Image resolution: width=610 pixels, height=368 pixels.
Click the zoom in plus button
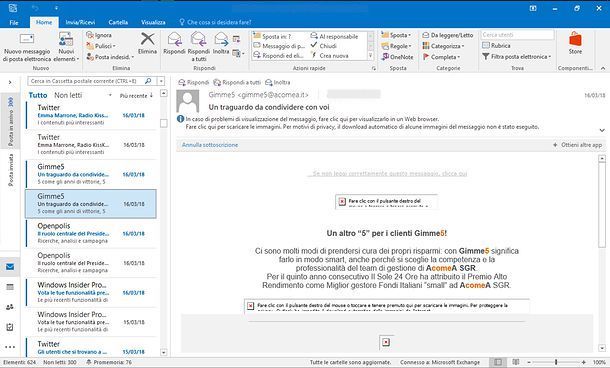(x=584, y=362)
